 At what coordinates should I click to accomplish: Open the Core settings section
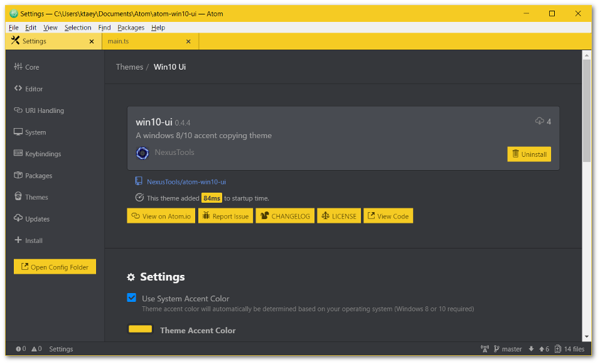pyautogui.click(x=27, y=67)
